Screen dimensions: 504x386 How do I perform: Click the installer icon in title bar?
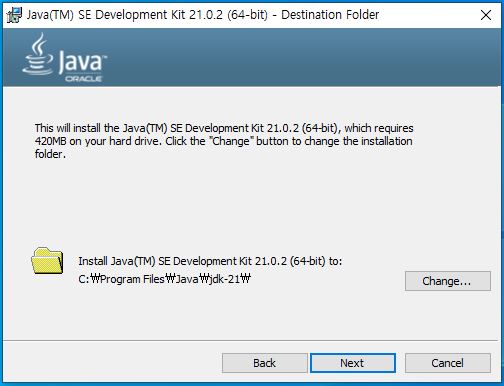point(14,15)
